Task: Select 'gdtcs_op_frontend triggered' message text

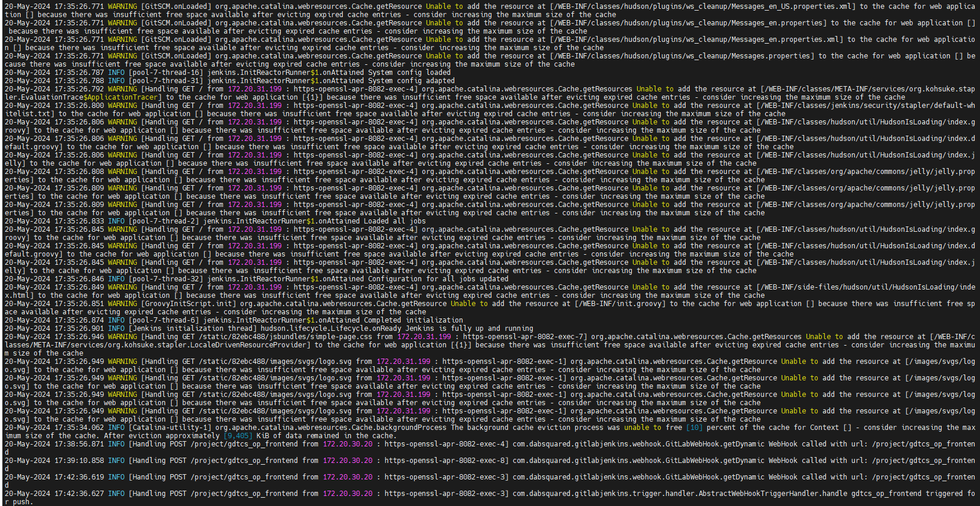Action: 909,494
